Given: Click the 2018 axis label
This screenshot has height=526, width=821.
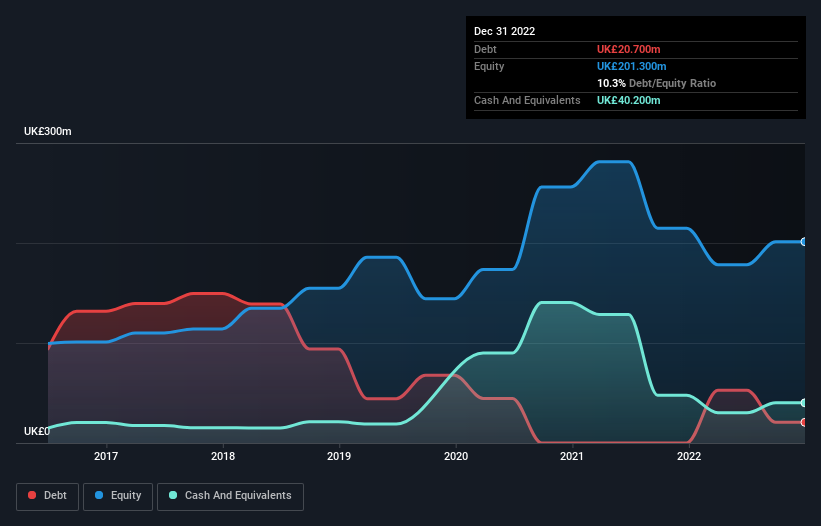Looking at the screenshot, I should (x=223, y=456).
